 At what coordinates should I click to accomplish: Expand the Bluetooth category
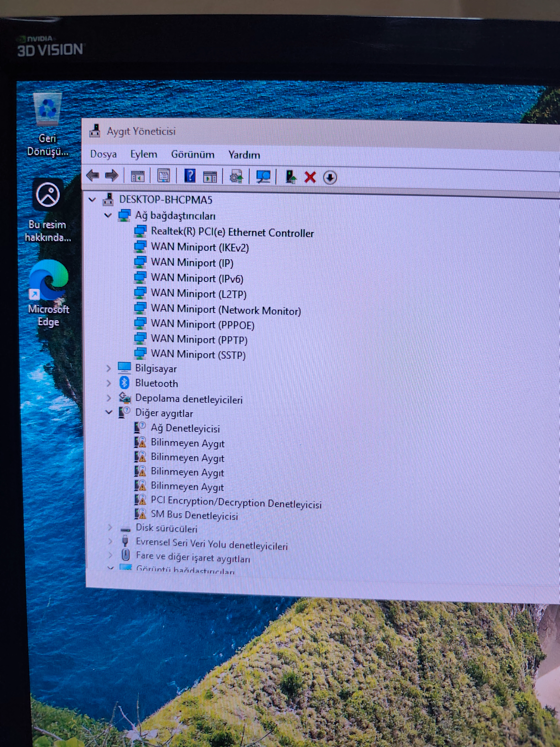click(x=109, y=383)
